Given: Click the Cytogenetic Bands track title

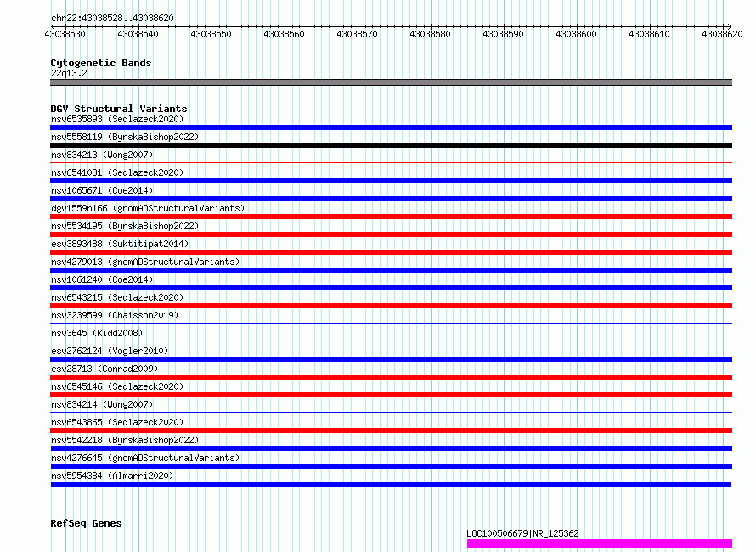Looking at the screenshot, I should click(101, 63).
